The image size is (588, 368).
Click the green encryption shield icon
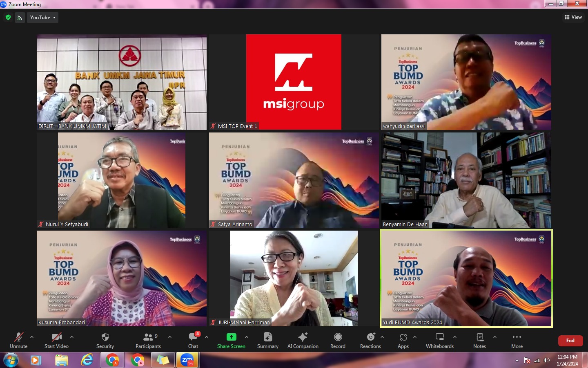click(x=8, y=18)
